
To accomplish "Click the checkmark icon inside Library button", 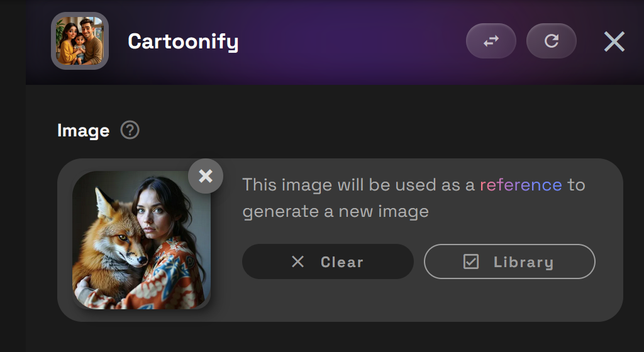I will [470, 261].
